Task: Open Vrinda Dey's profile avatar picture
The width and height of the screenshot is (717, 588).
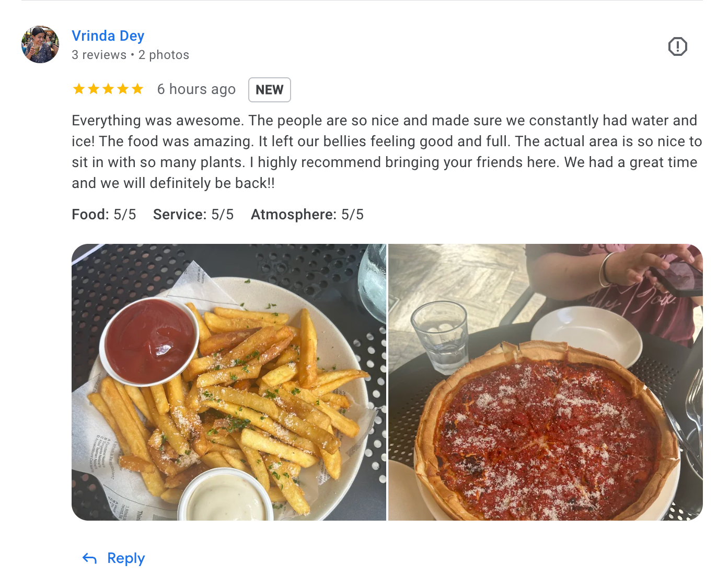Action: point(40,44)
